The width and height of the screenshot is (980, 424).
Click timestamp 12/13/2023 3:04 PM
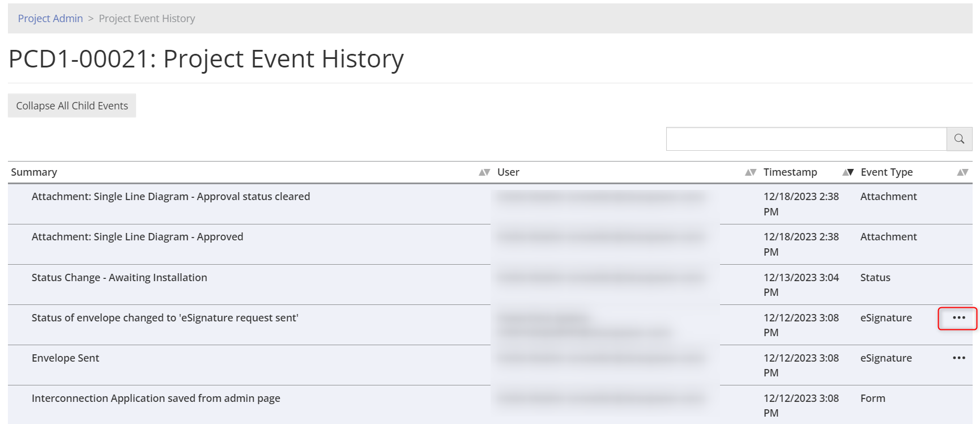coord(801,285)
